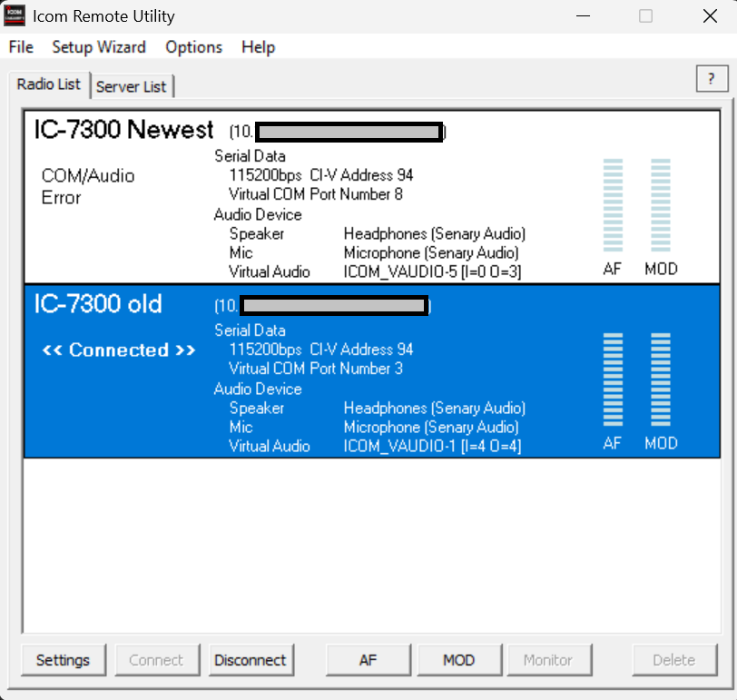737x700 pixels.
Task: Click the Icom app icon in title bar
Action: click(x=15, y=16)
